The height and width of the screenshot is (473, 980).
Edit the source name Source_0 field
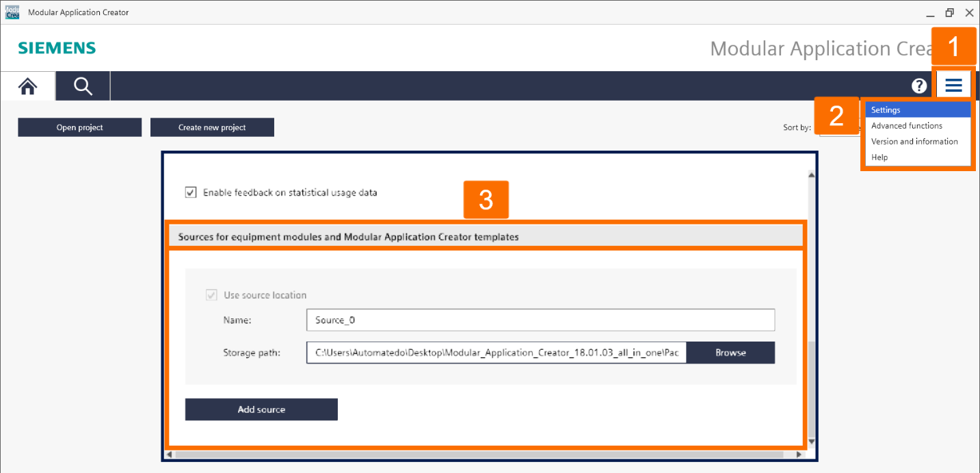[x=540, y=320]
